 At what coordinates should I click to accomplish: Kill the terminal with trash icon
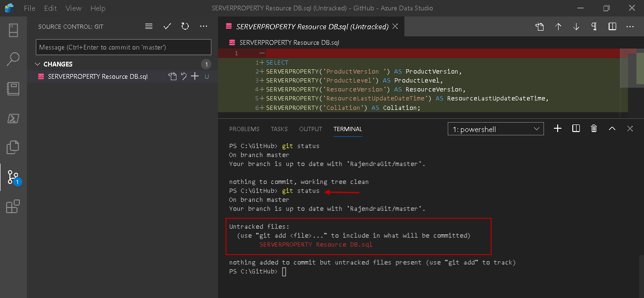594,129
